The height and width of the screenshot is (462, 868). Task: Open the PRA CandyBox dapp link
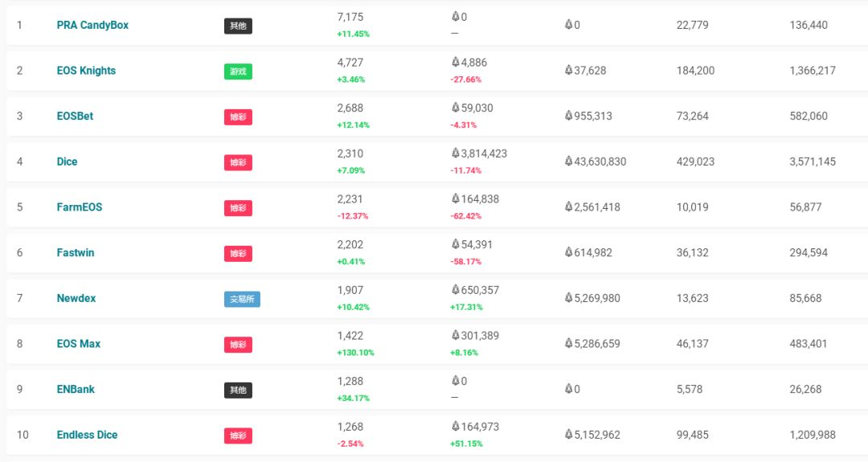coord(92,25)
